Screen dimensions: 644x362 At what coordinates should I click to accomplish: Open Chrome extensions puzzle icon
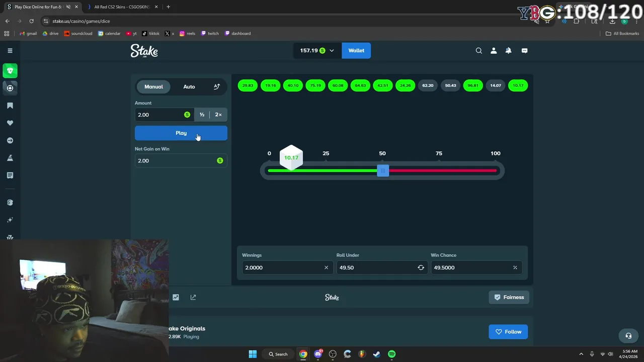[577, 21]
